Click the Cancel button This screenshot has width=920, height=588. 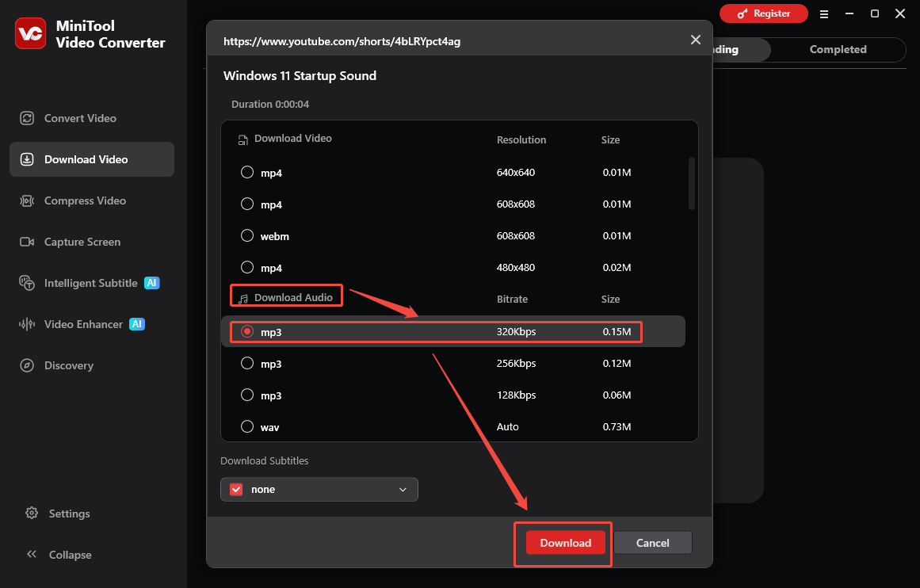(x=652, y=543)
